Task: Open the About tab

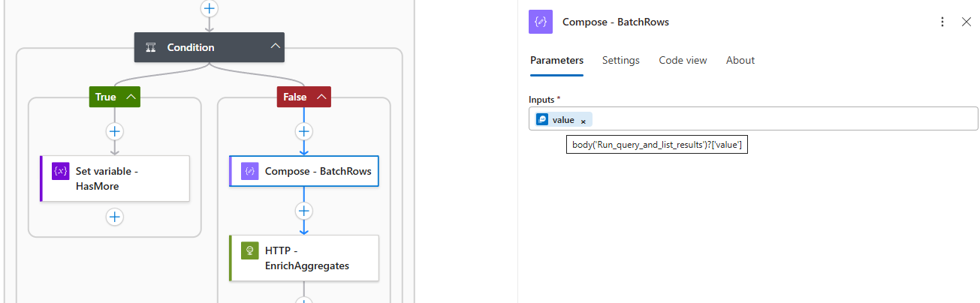Action: (x=740, y=60)
